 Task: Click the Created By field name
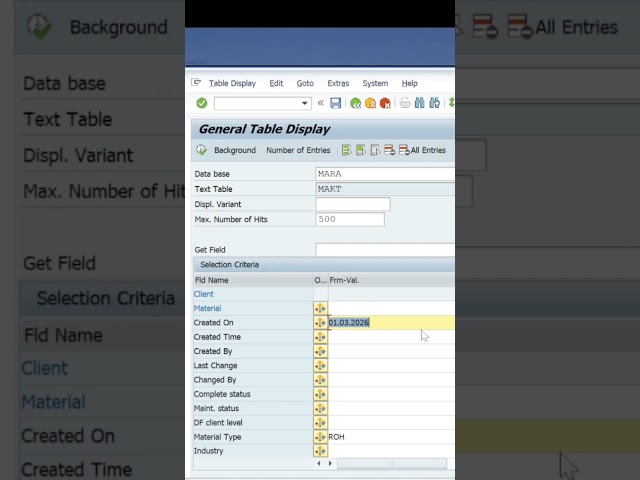pos(213,351)
